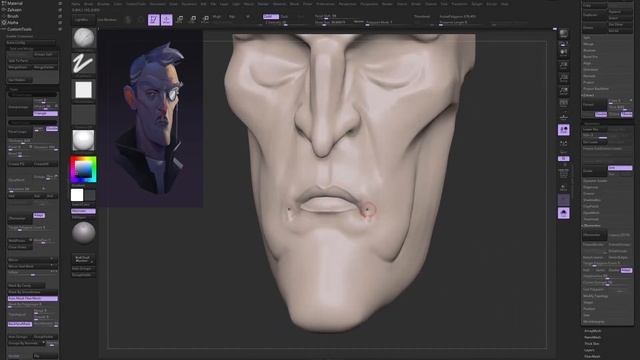Open the Tool menu
Image resolution: width=640 pixels, height=360 pixels.
[444, 4]
